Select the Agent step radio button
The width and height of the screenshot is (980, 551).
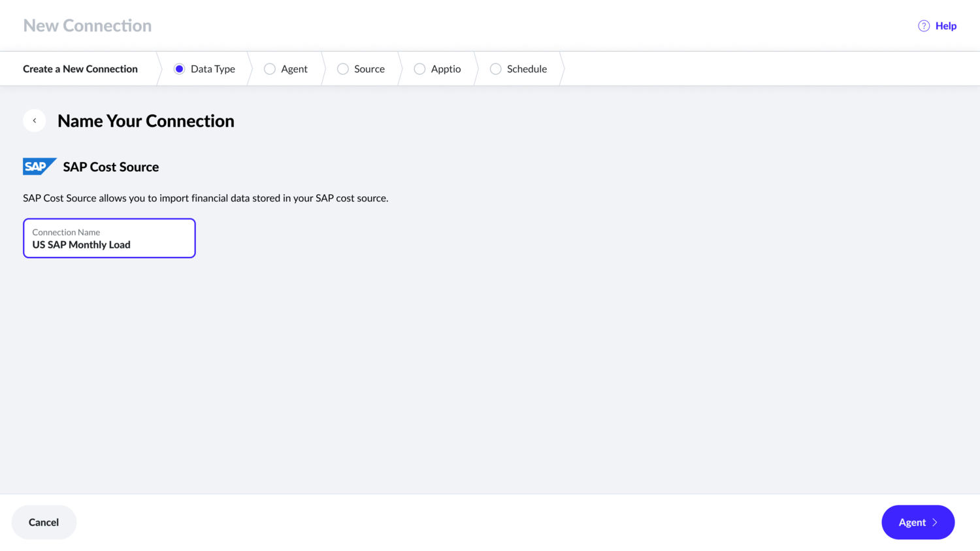coord(269,69)
